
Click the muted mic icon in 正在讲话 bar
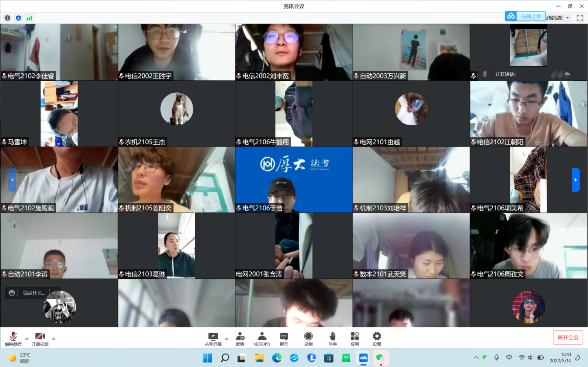(484, 74)
